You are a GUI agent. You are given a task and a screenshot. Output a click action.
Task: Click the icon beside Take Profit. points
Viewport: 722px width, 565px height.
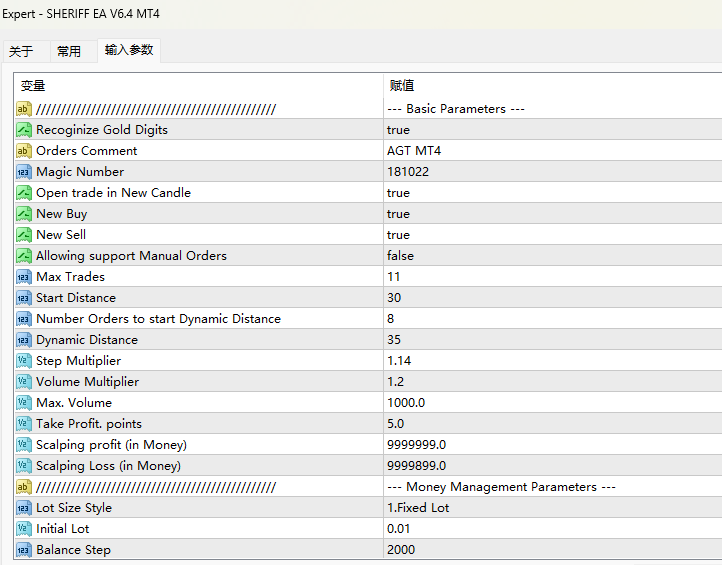[24, 424]
